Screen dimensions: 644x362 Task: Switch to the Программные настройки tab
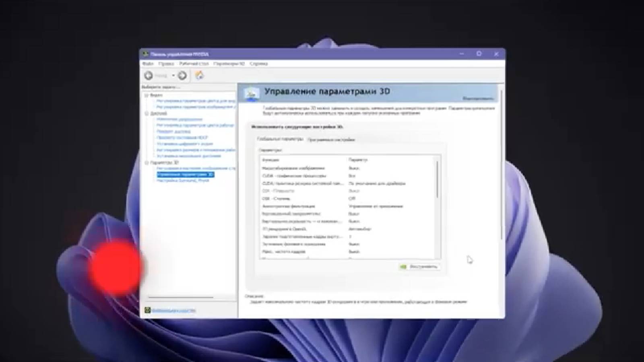(331, 140)
